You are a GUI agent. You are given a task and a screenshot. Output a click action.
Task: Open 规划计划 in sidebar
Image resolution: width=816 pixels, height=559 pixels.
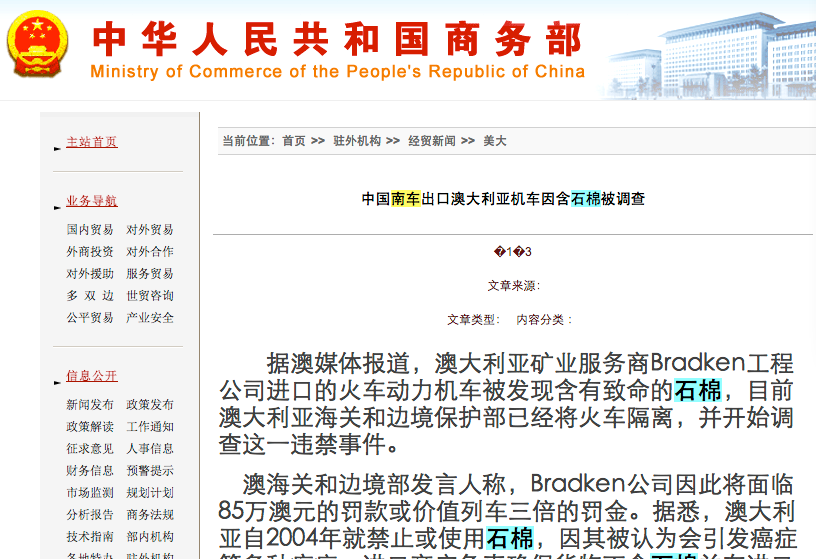pyautogui.click(x=150, y=492)
